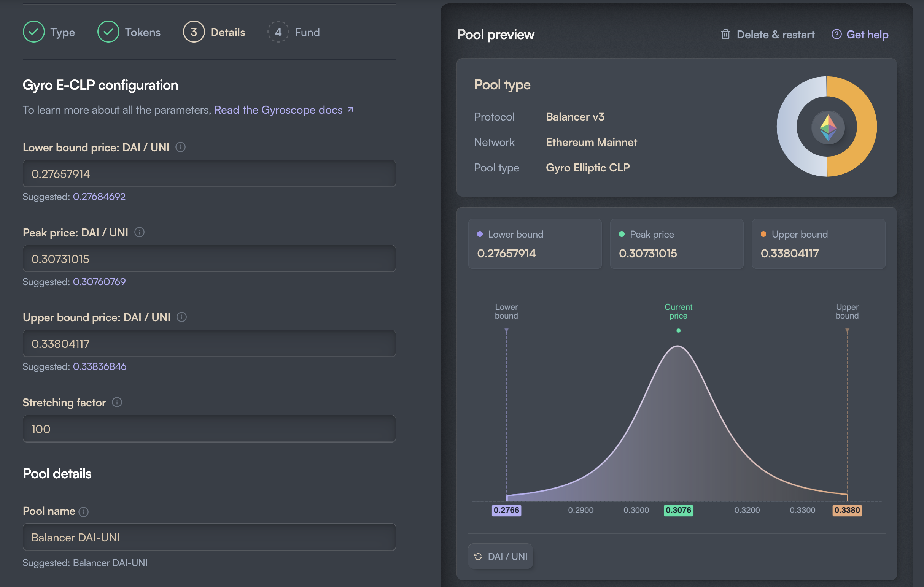Click the orange 0.3380 axis label

pos(847,510)
